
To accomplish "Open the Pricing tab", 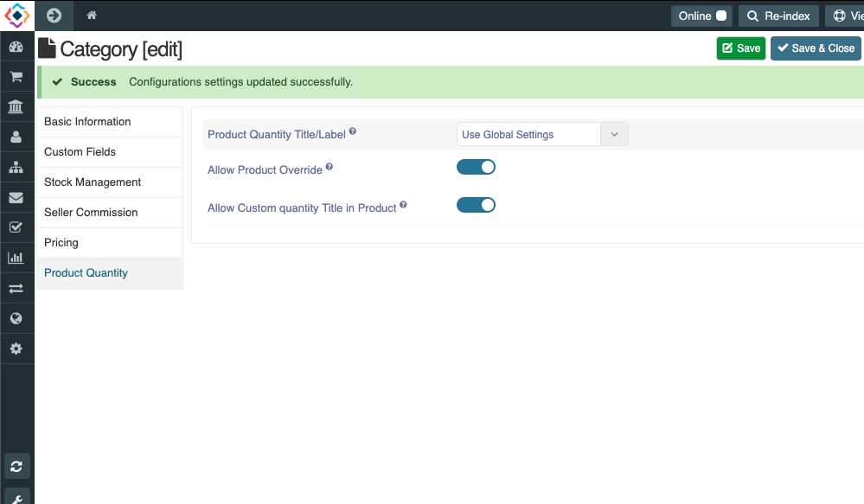I will tap(110, 243).
